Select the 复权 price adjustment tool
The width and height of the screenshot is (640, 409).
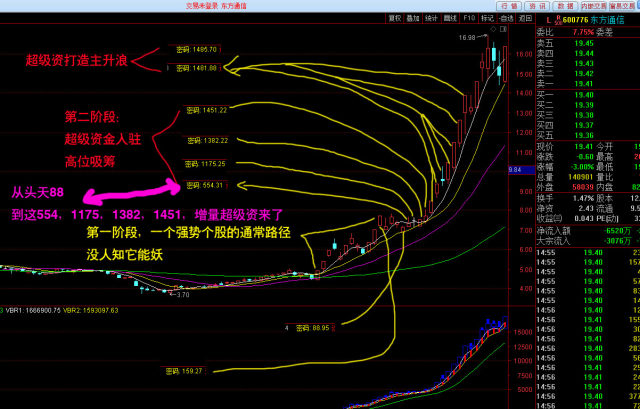click(x=394, y=18)
